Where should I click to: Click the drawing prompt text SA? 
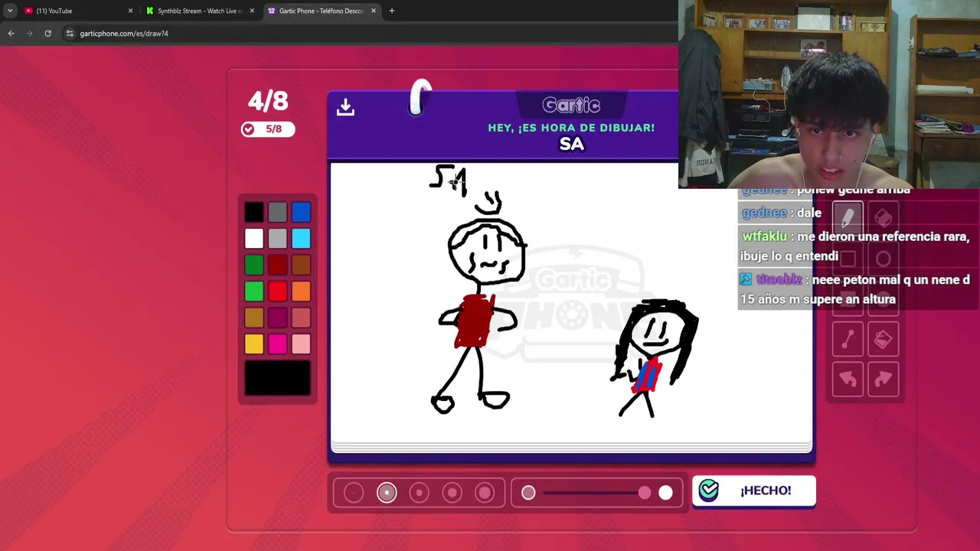572,144
